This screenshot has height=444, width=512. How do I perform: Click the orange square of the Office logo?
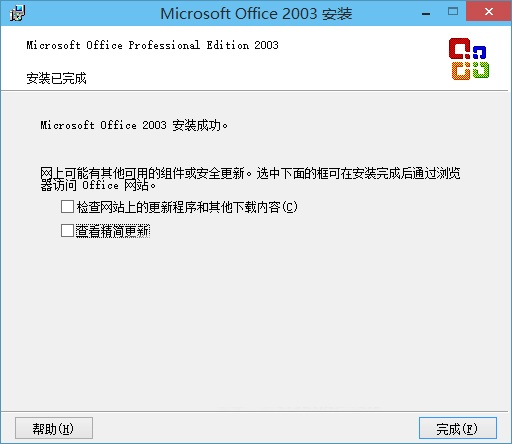(x=461, y=70)
